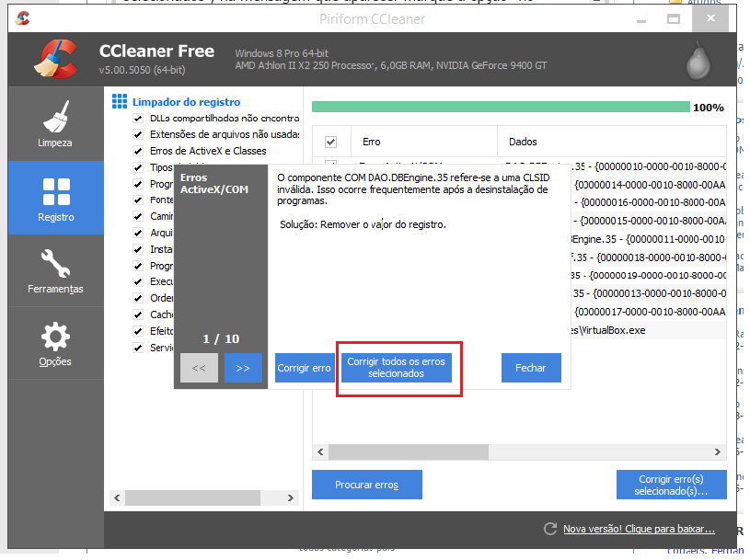Screen dimensions: 750x560
Task: Click the Piriform pear icon
Action: (698, 62)
